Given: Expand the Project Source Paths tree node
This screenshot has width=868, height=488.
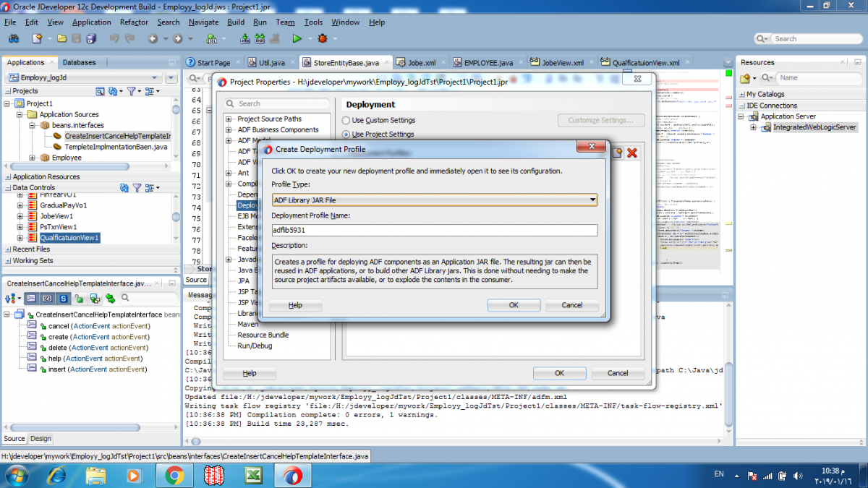Looking at the screenshot, I should [x=229, y=119].
